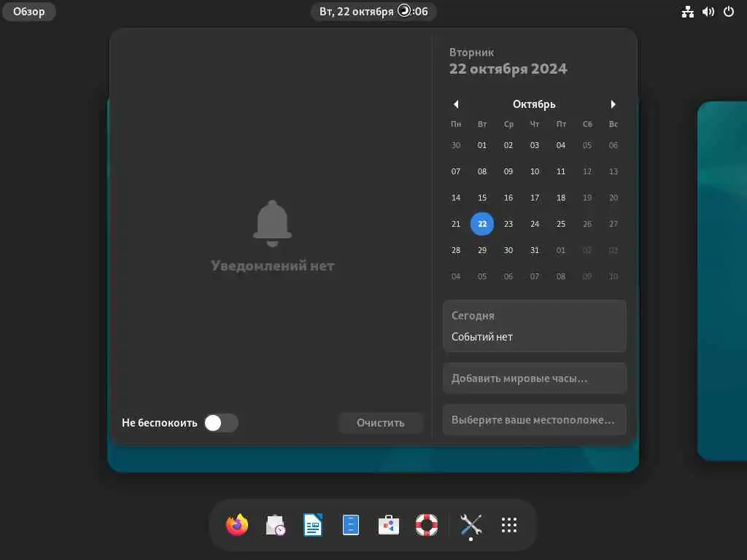Show all applications grid
Viewport: 747px width, 560px height.
click(x=508, y=525)
